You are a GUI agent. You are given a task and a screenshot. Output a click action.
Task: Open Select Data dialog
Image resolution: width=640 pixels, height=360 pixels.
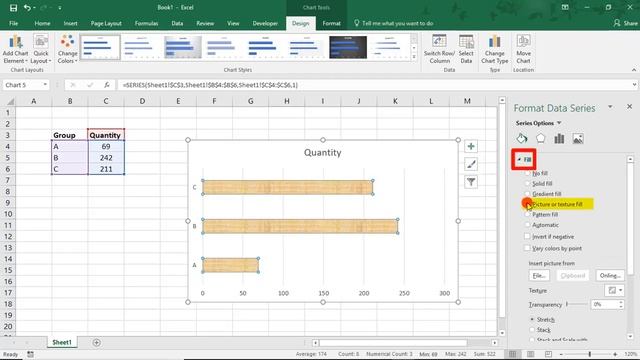pos(466,49)
